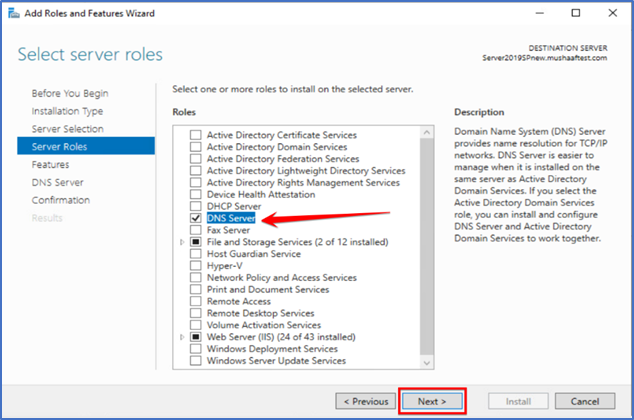Select Volume Activation Services label
This screenshot has width=634, height=420.
[x=264, y=325]
